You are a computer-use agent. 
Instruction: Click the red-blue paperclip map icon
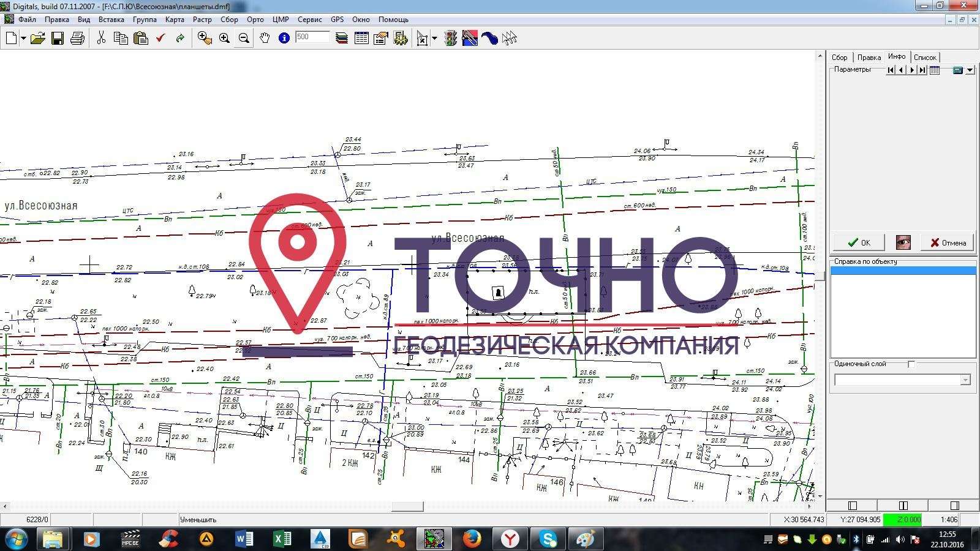pos(470,38)
